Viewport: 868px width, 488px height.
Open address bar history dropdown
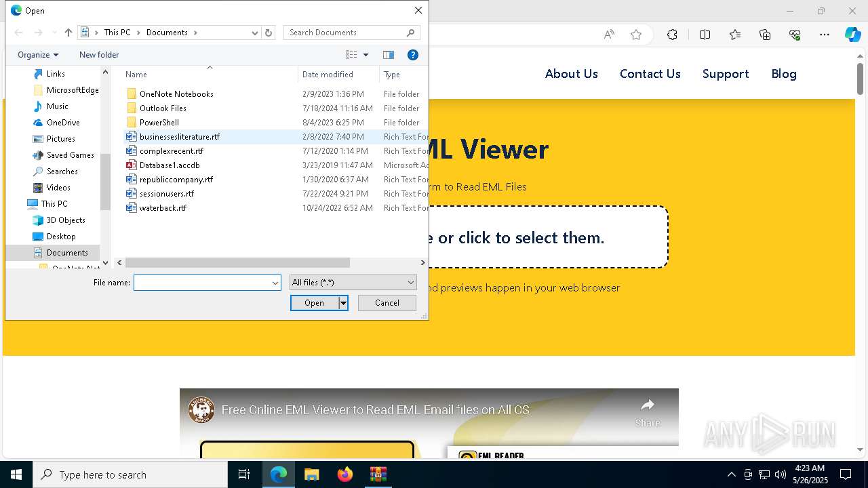pos(255,33)
